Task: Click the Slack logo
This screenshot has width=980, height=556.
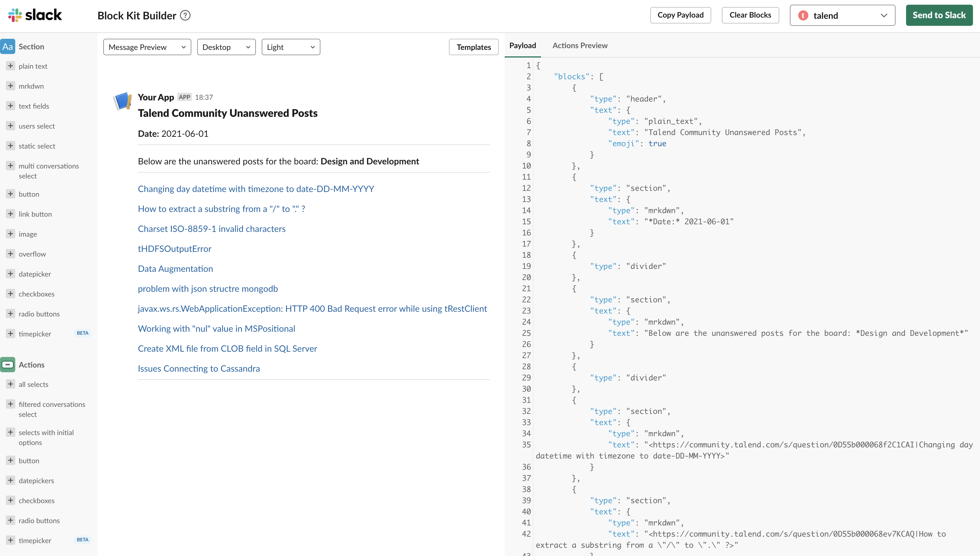Action: (35, 15)
